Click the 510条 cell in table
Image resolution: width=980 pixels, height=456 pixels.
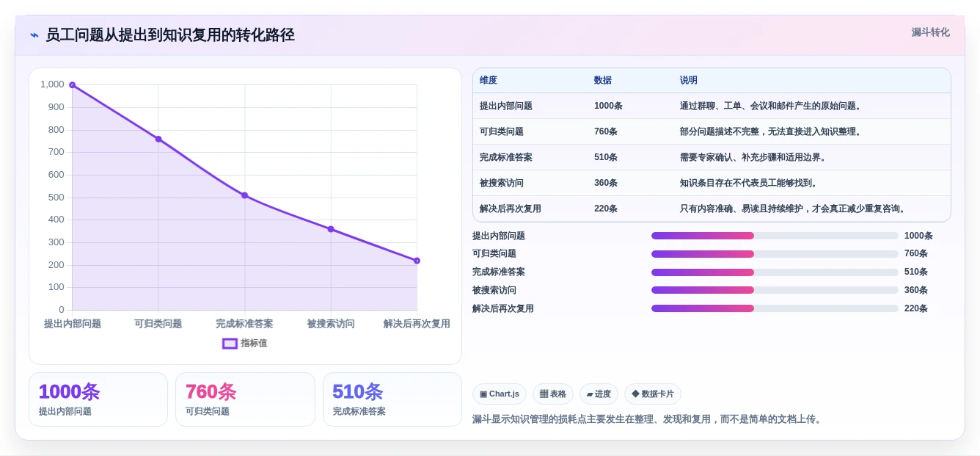pos(606,157)
